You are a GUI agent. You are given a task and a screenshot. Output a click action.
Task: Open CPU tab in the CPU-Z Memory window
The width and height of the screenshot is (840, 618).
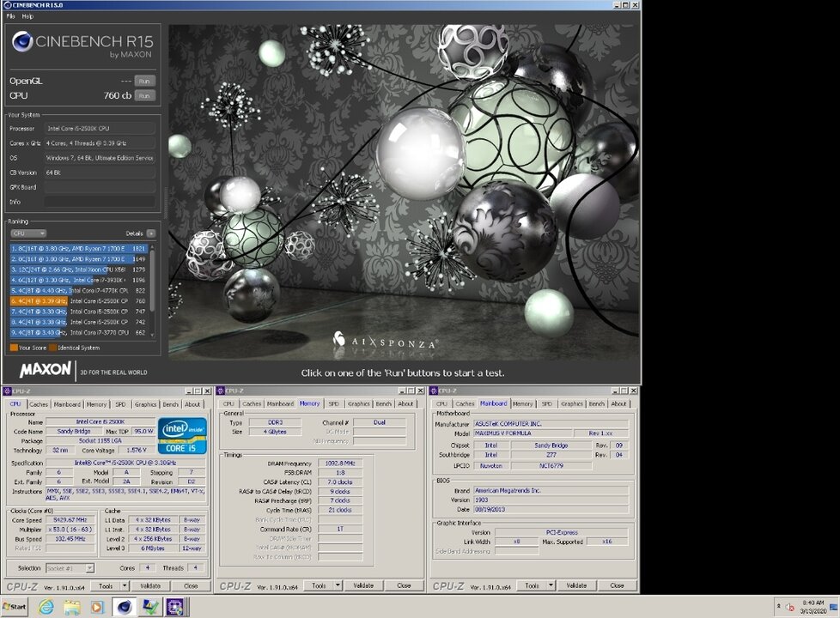[228, 403]
